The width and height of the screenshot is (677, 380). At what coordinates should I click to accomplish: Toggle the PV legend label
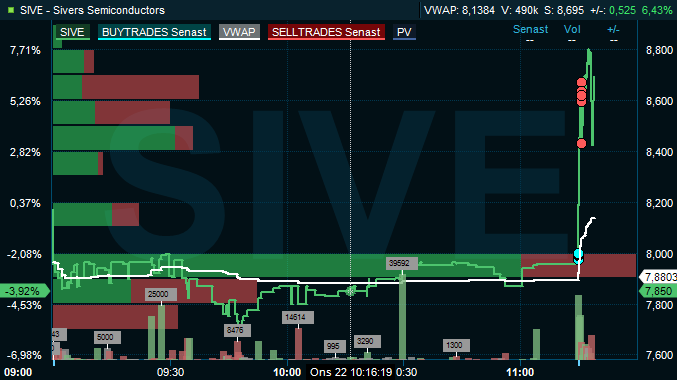[x=404, y=32]
